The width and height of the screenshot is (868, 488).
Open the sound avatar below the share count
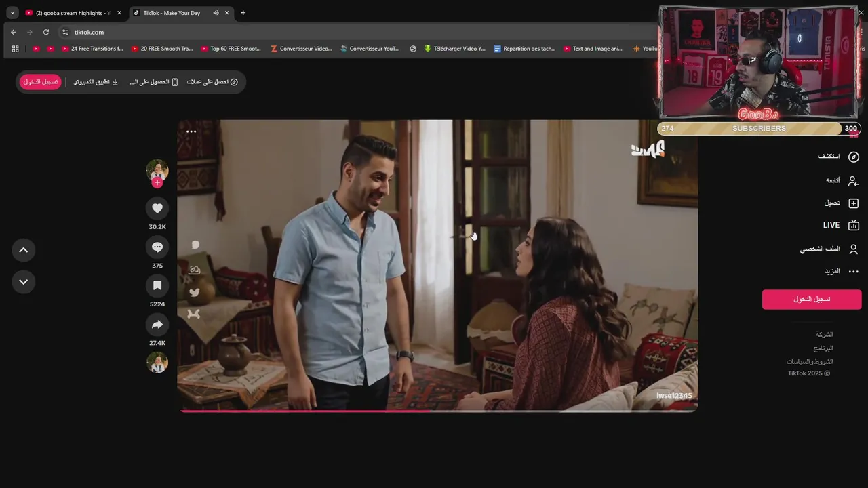point(157,363)
